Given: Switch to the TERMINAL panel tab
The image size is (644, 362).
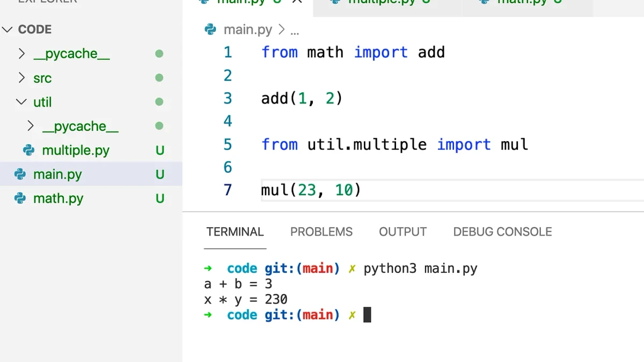Looking at the screenshot, I should click(235, 232).
